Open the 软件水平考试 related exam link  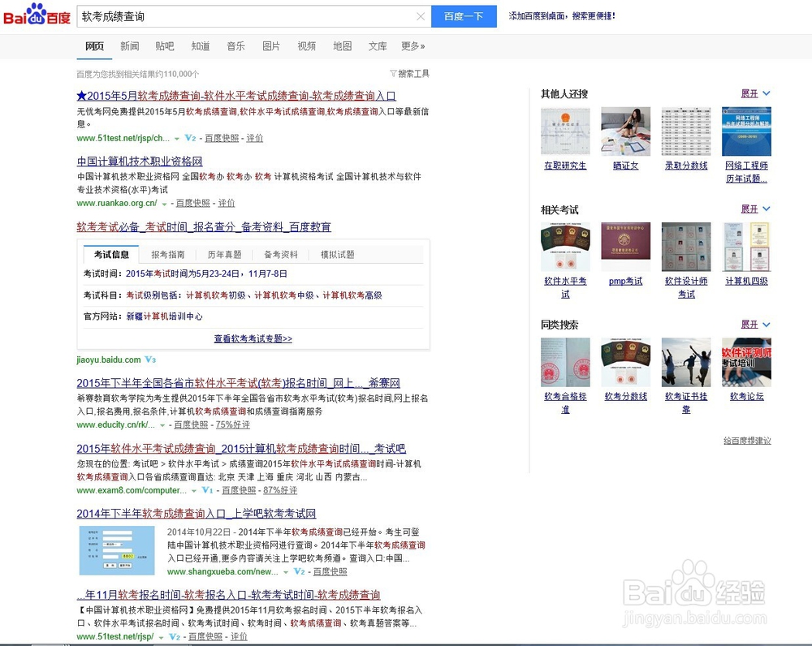click(x=565, y=287)
